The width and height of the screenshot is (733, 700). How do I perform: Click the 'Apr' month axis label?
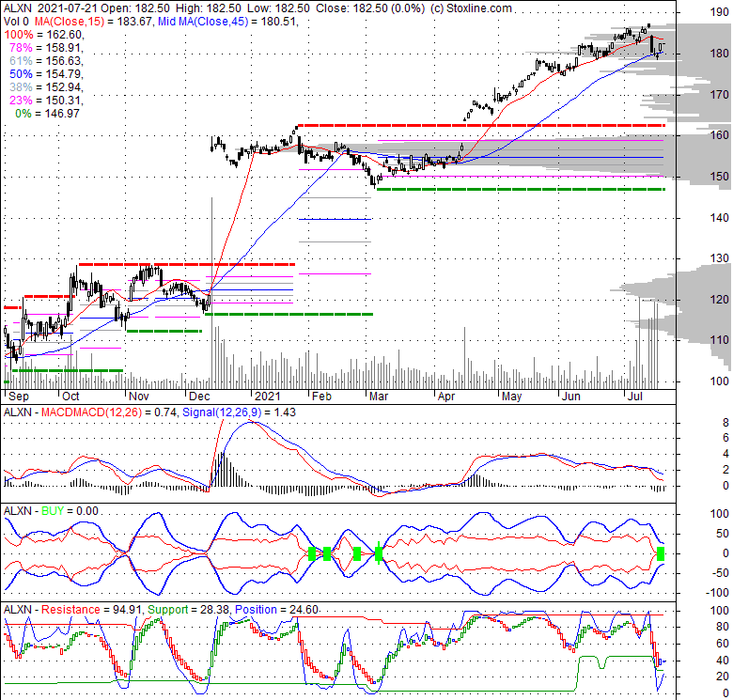pyautogui.click(x=446, y=397)
